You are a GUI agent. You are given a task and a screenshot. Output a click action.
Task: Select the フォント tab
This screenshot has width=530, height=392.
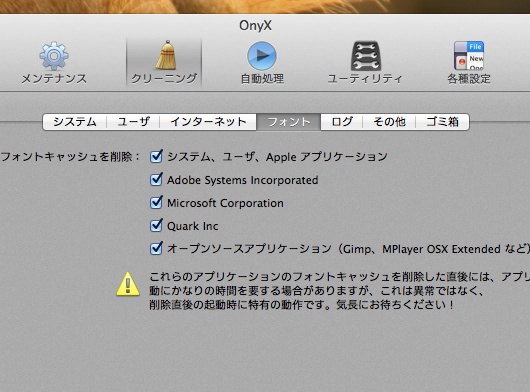(289, 122)
